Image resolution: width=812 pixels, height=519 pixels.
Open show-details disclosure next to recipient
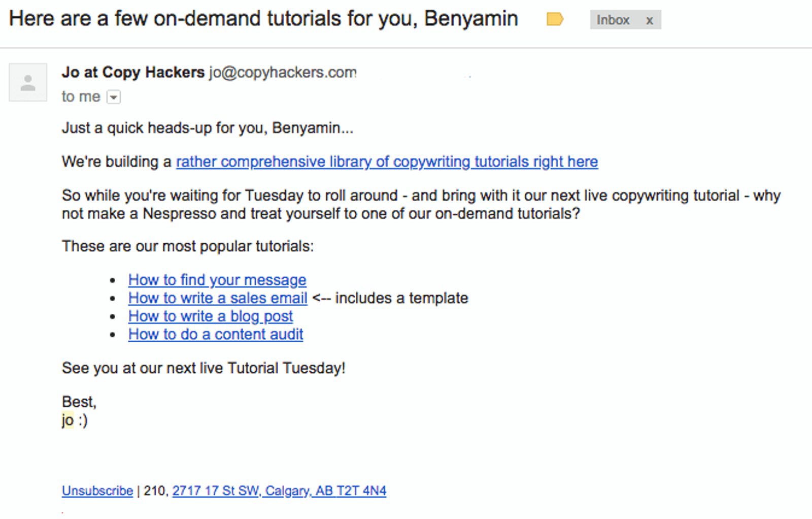[x=114, y=96]
